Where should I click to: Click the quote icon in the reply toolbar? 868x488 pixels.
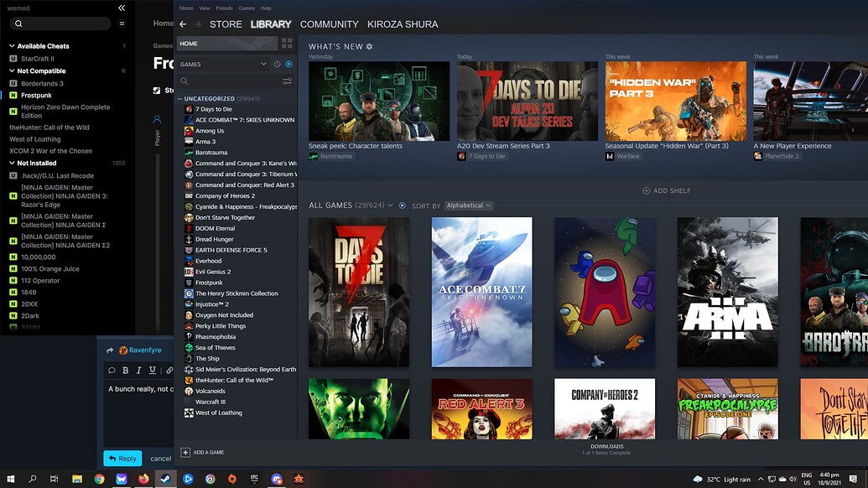[x=111, y=370]
